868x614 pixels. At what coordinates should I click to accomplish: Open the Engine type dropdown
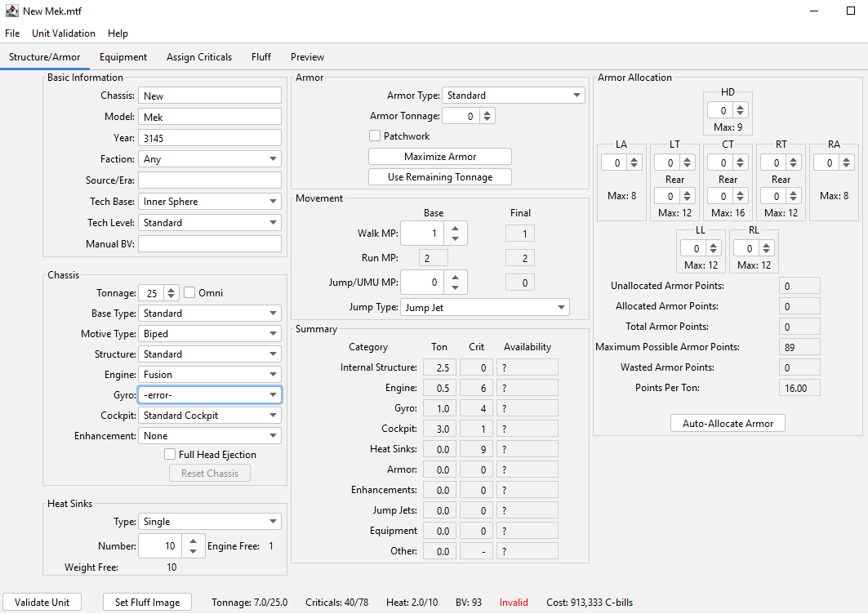pyautogui.click(x=209, y=374)
